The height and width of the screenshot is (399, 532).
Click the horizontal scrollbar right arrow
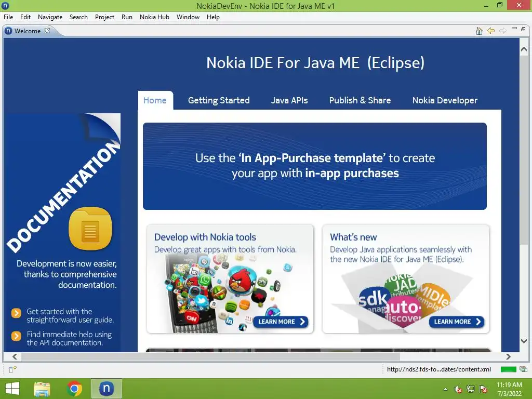coord(508,356)
